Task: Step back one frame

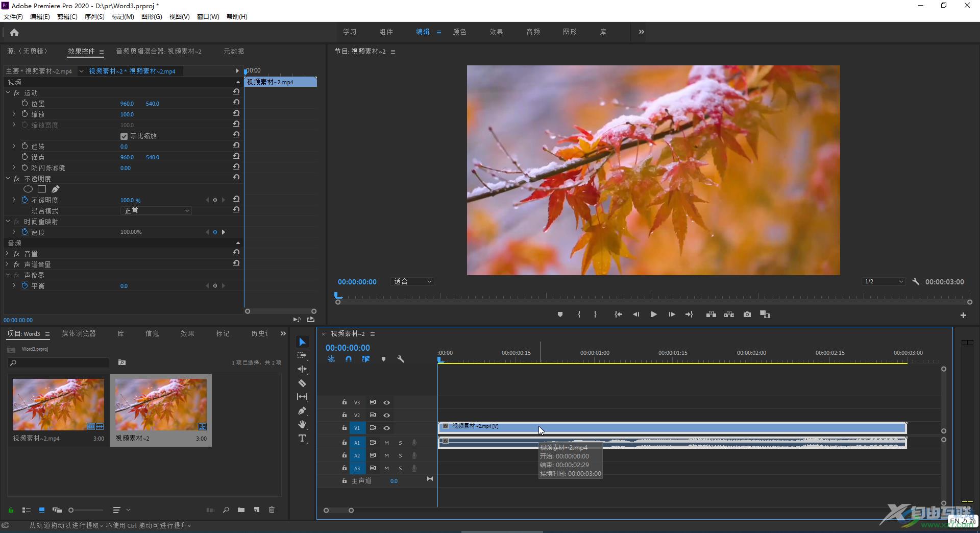Action: pyautogui.click(x=636, y=314)
